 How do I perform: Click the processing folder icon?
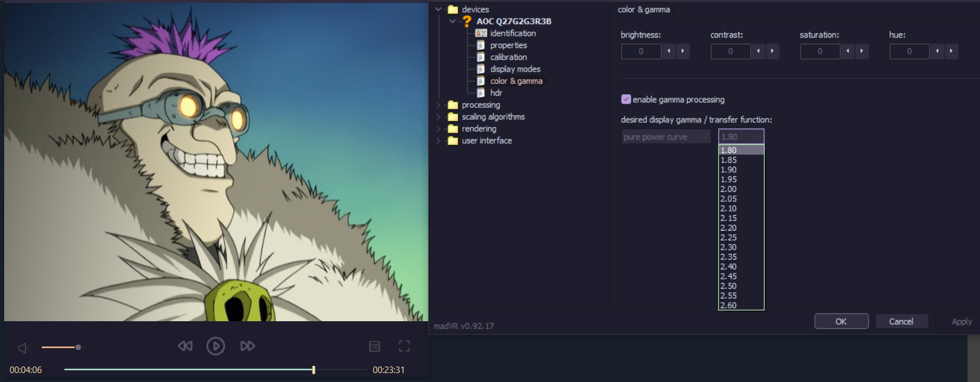453,105
